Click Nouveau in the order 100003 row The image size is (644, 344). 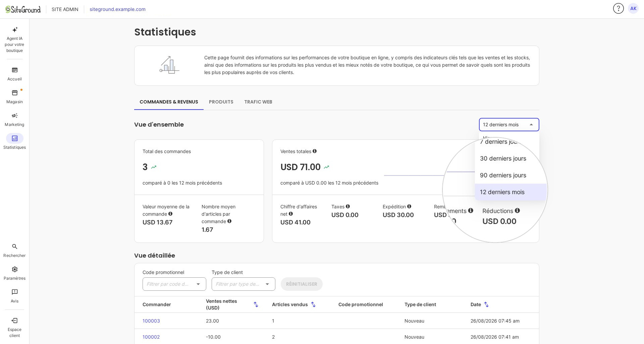coord(414,321)
